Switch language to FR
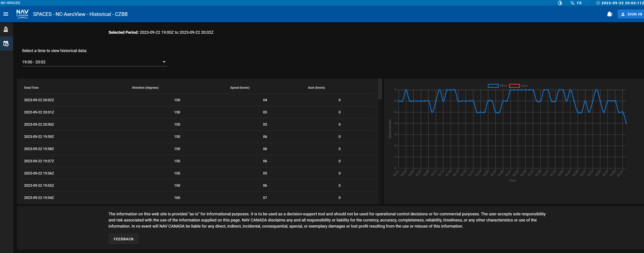The image size is (644, 253). (579, 3)
